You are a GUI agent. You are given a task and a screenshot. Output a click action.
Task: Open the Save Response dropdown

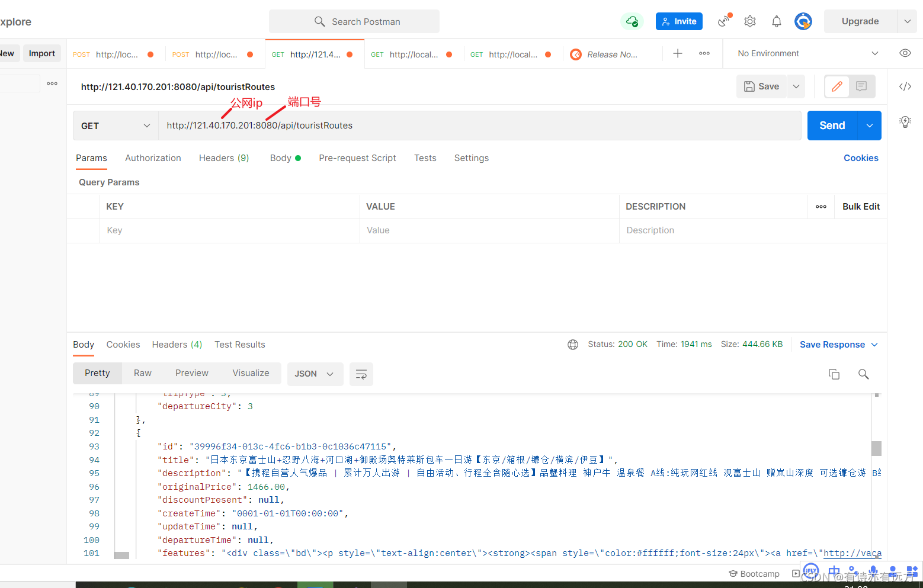click(838, 345)
